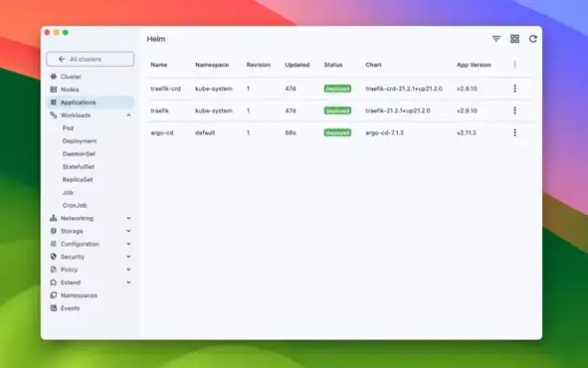Collapse the Workloads section chevron
This screenshot has height=368, width=588.
pos(129,115)
